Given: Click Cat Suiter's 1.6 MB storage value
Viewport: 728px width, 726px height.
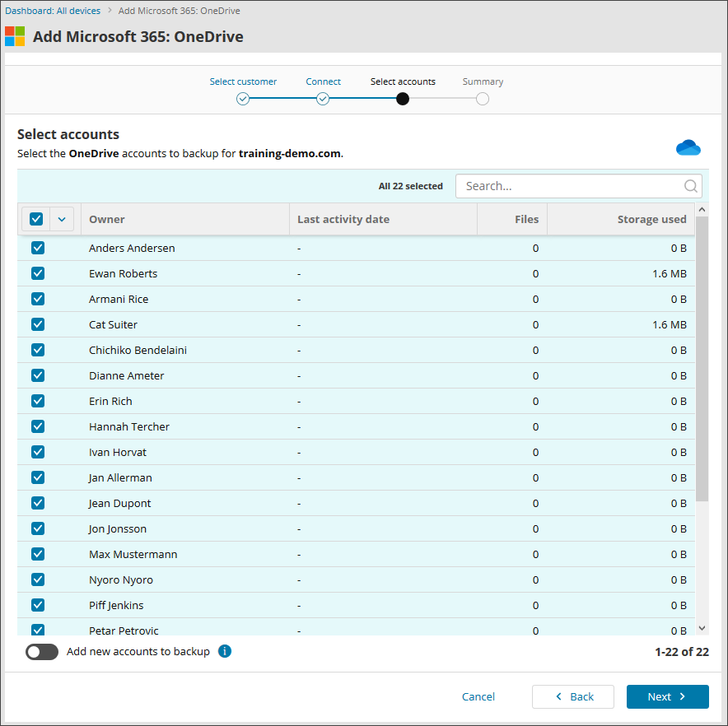Looking at the screenshot, I should pyautogui.click(x=669, y=324).
